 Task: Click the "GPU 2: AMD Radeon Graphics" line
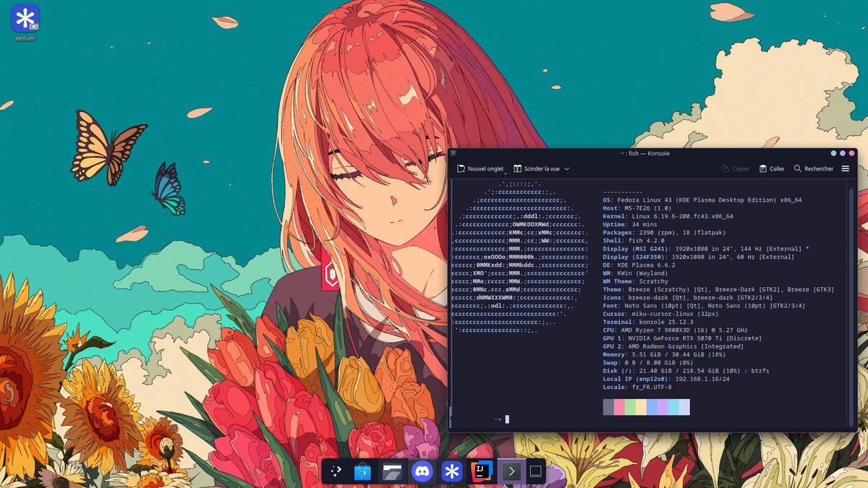(x=675, y=346)
